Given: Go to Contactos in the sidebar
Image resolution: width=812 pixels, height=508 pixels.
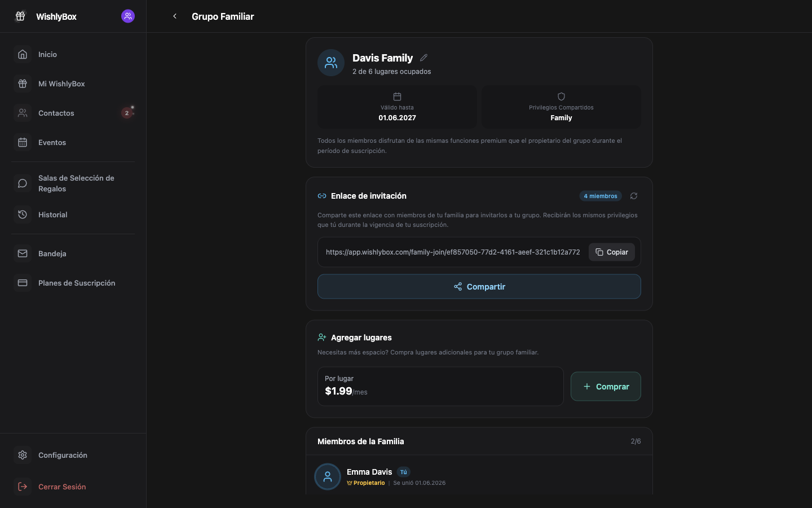Looking at the screenshot, I should click(x=73, y=113).
